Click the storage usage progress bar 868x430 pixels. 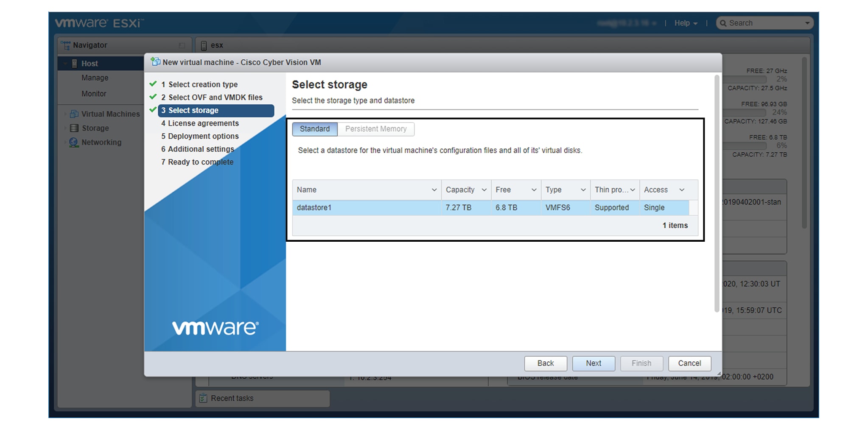(x=745, y=145)
